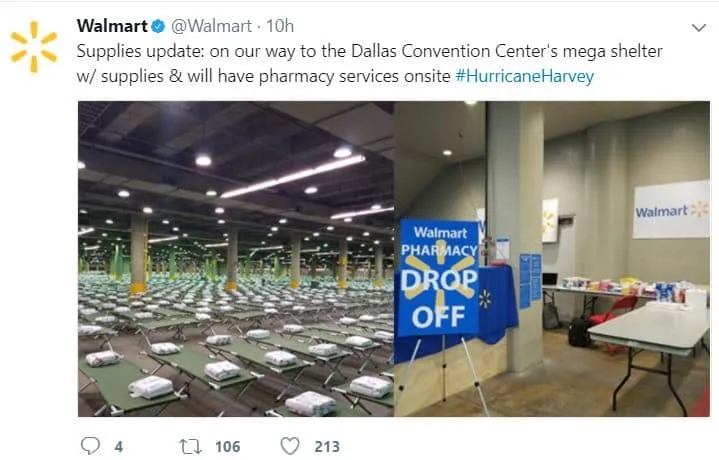719x460 pixels.
Task: Click the 213 likes count
Action: click(327, 446)
